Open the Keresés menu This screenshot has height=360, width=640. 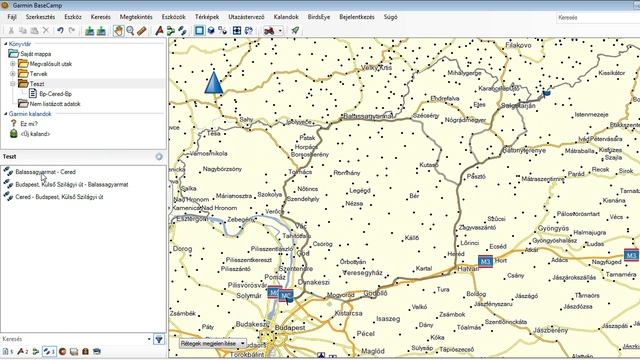[100, 17]
